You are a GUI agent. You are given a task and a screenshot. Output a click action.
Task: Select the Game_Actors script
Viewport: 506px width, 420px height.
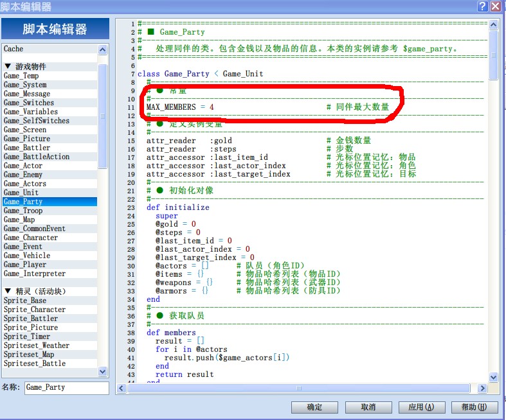(x=50, y=184)
